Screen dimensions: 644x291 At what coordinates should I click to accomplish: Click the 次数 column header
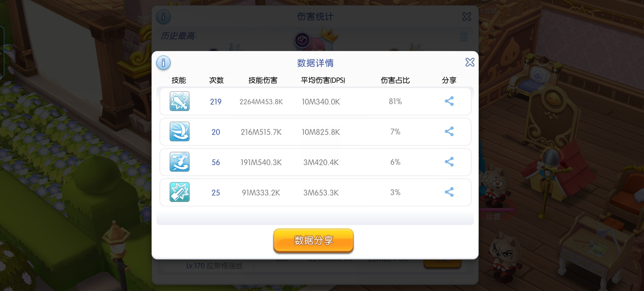[216, 80]
